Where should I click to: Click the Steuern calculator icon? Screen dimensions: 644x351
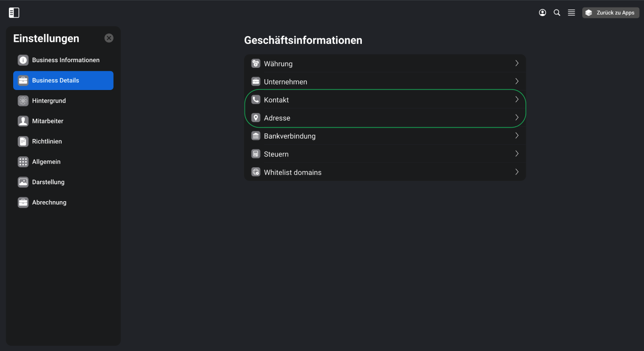point(256,154)
